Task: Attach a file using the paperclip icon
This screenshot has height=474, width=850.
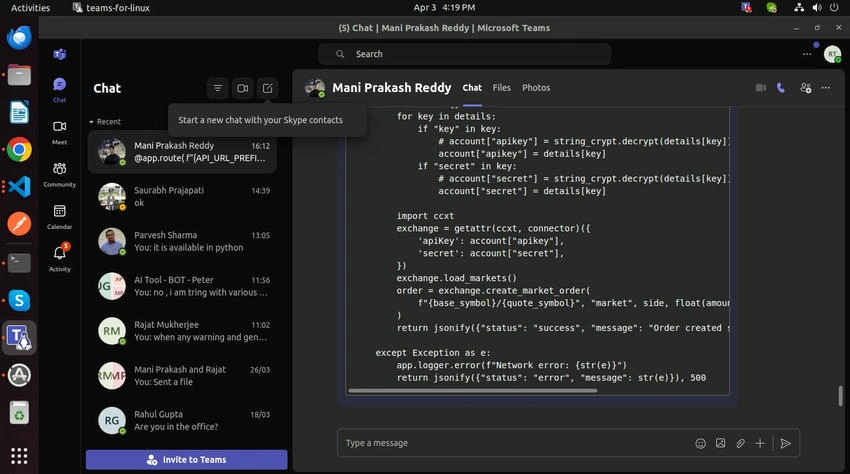Action: (740, 443)
